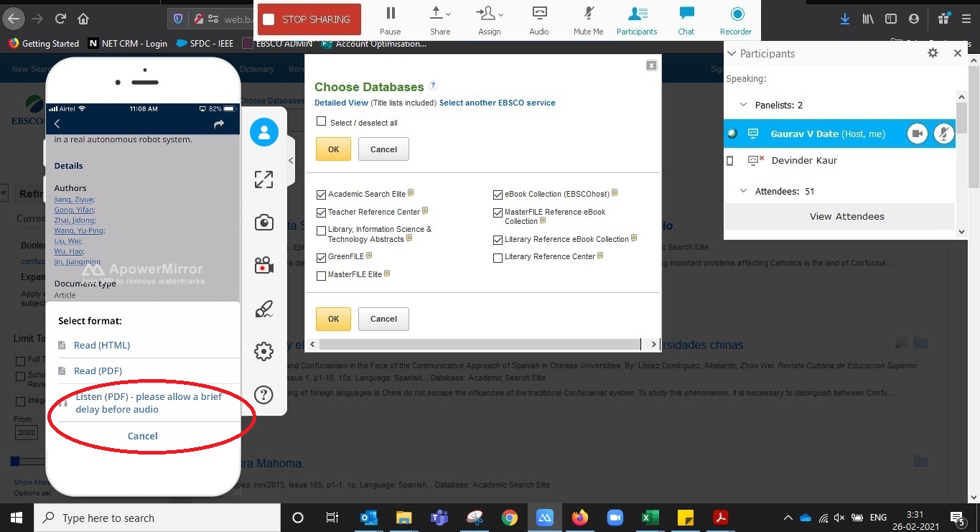Click the Stop Sharing button
This screenshot has width=980, height=532.
pyautogui.click(x=309, y=19)
